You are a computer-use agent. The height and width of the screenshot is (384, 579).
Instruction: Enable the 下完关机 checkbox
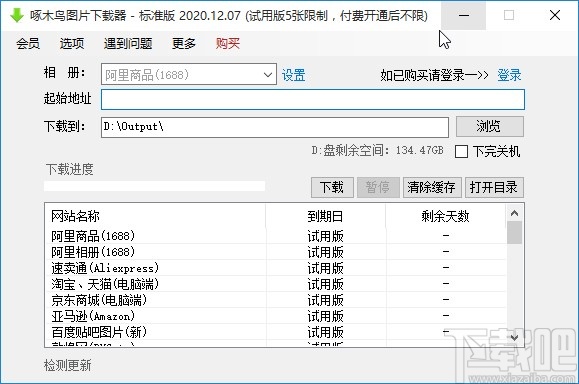461,151
